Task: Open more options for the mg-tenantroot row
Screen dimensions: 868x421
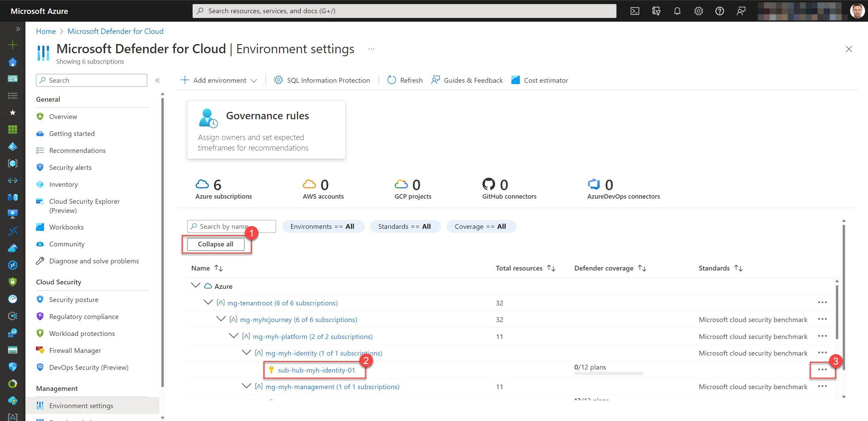Action: (x=823, y=302)
